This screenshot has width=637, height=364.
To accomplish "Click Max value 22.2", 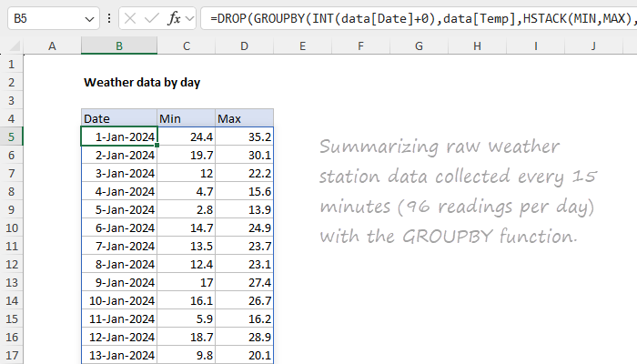I will point(244,174).
